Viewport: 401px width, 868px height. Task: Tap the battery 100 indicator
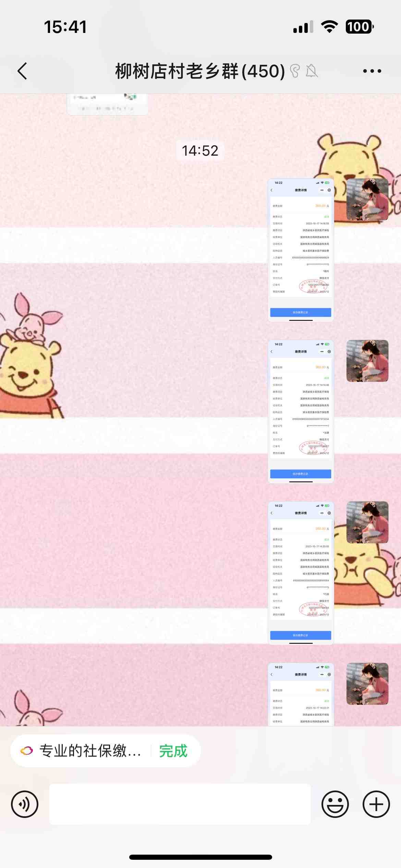360,26
